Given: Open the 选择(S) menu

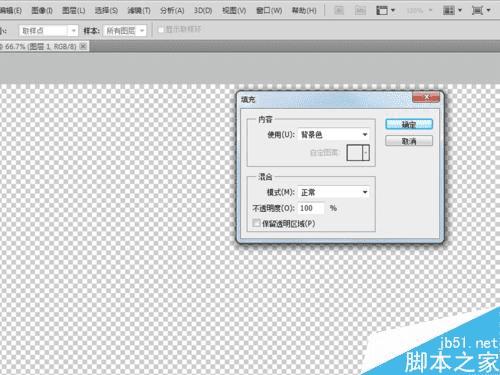Looking at the screenshot, I should pos(106,10).
